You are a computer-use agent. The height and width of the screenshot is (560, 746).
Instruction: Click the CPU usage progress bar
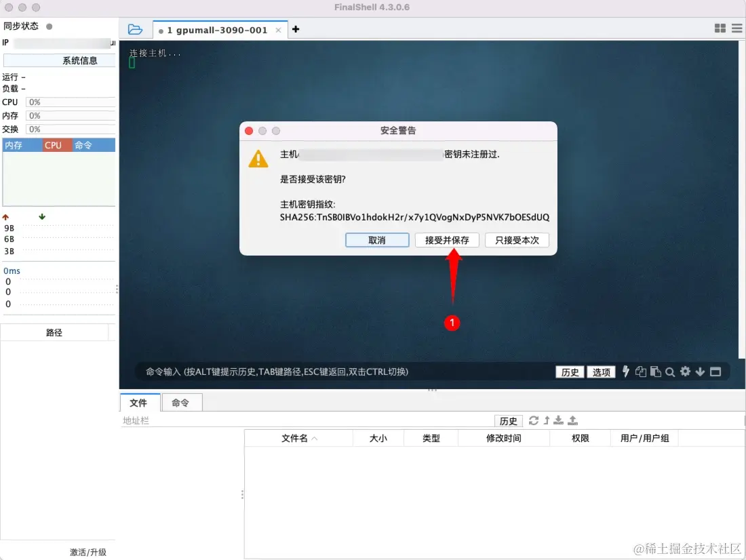(71, 102)
